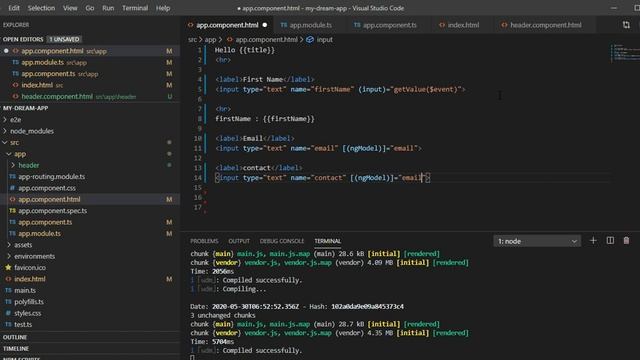The height and width of the screenshot is (360, 640).
Task: Expand the e2e folder
Action: coord(16,120)
